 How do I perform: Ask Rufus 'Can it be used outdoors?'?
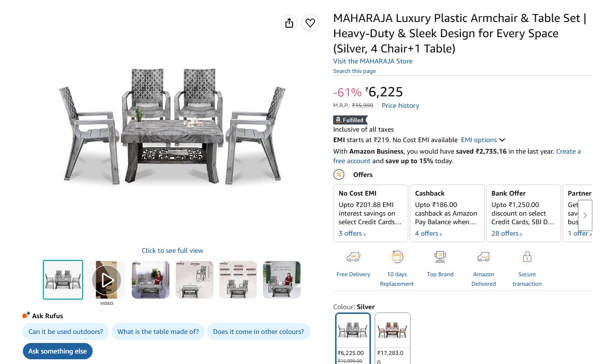[x=66, y=332]
